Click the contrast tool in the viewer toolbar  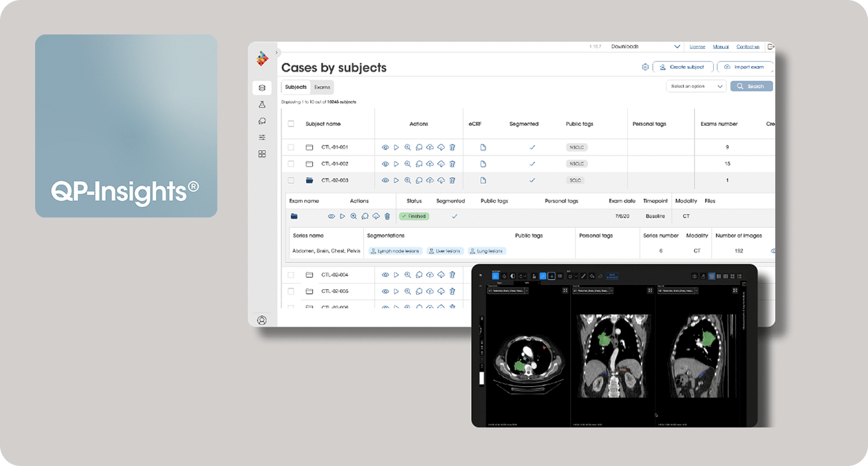tap(512, 276)
